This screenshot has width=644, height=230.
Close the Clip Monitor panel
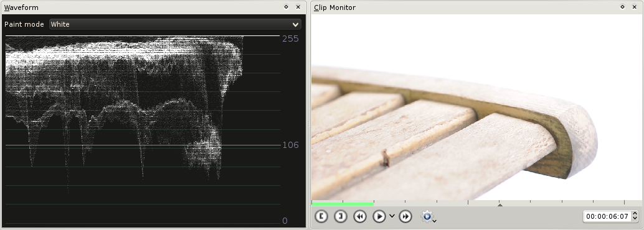tap(635, 7)
